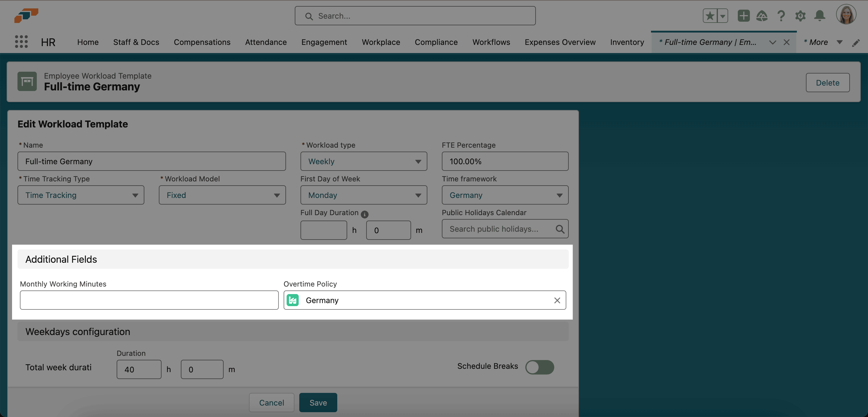Click the Full Day Duration hours field
Viewport: 868px width, 417px height.
[323, 230]
